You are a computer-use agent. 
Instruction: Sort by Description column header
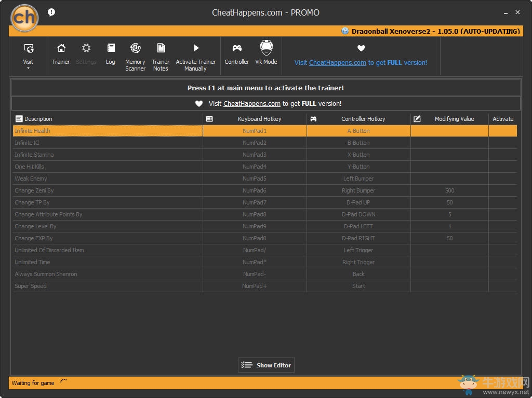[38, 119]
